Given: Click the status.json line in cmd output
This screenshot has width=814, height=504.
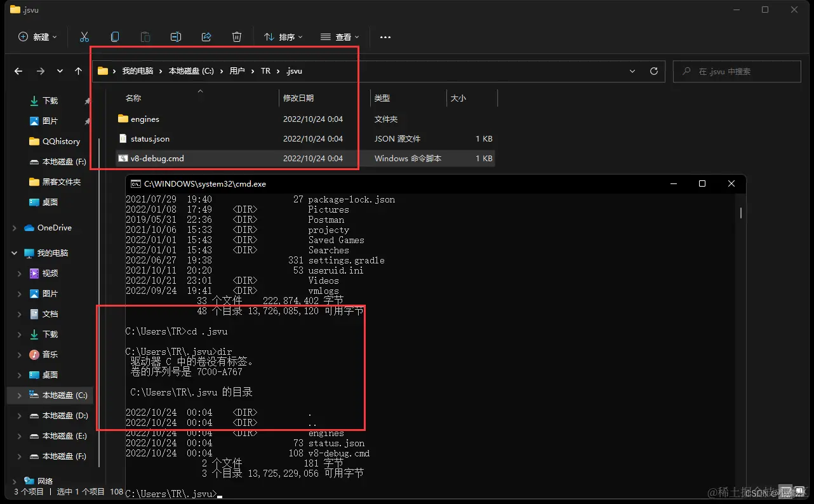Looking at the screenshot, I should 245,443.
